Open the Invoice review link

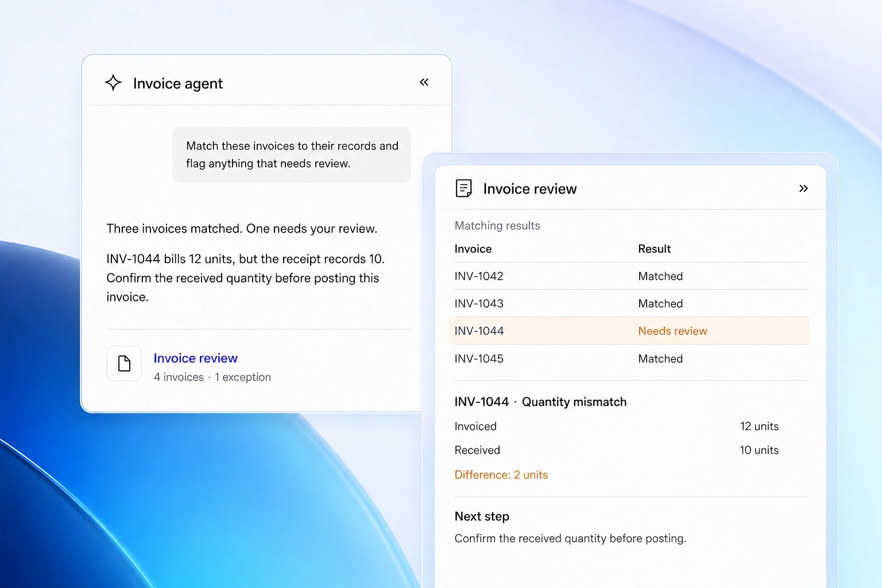[x=195, y=358]
